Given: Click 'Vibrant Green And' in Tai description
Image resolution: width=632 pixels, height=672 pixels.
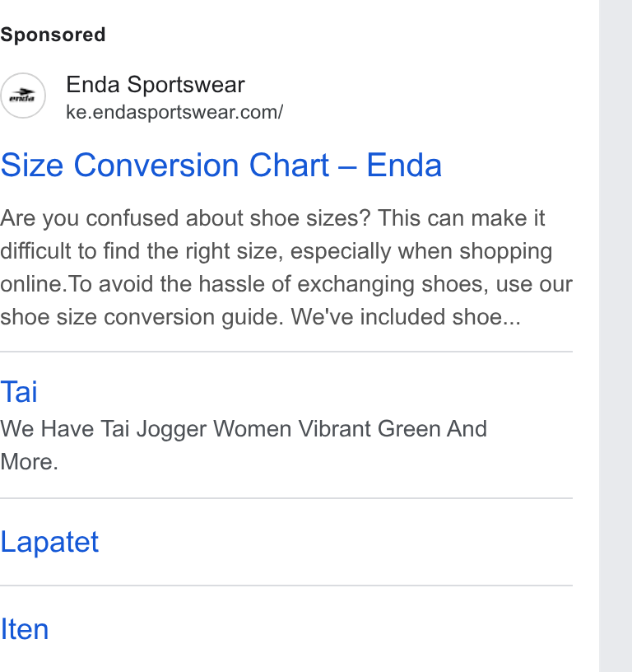Looking at the screenshot, I should tap(393, 429).
